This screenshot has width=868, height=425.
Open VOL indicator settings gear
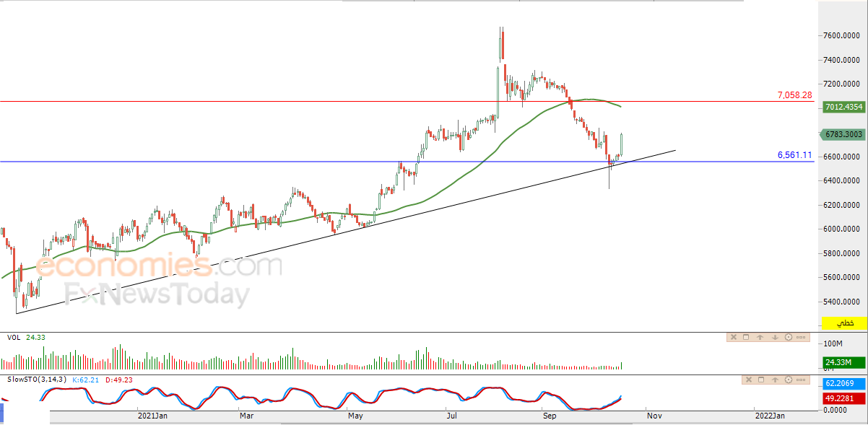point(789,337)
